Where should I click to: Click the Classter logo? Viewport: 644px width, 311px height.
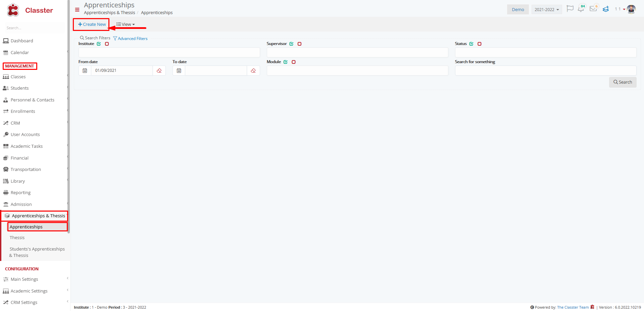click(x=30, y=10)
